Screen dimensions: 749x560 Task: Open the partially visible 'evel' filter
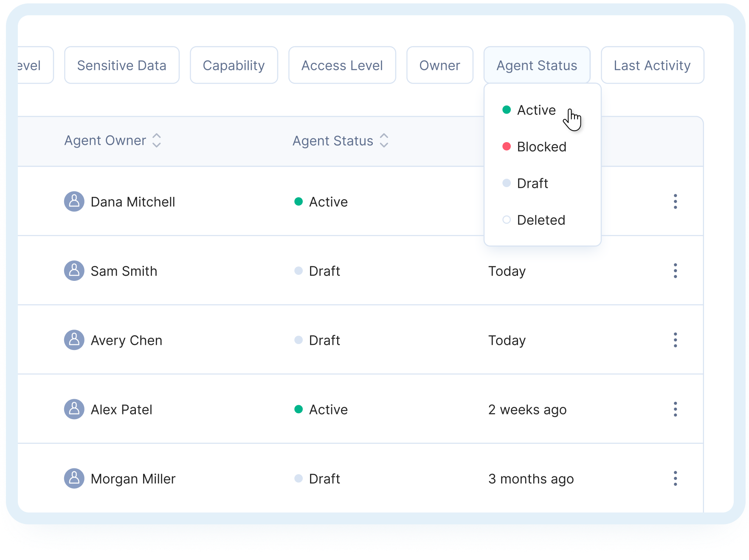[x=35, y=65]
